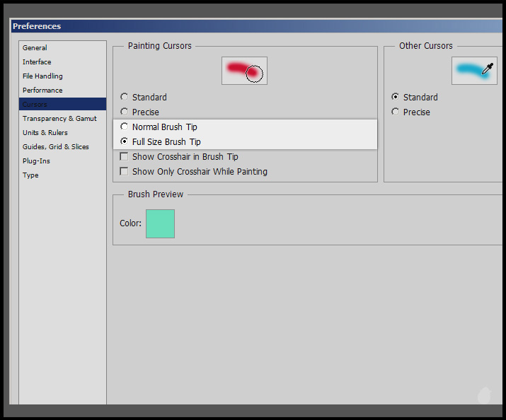
Task: Switch to Type preferences
Action: click(30, 175)
